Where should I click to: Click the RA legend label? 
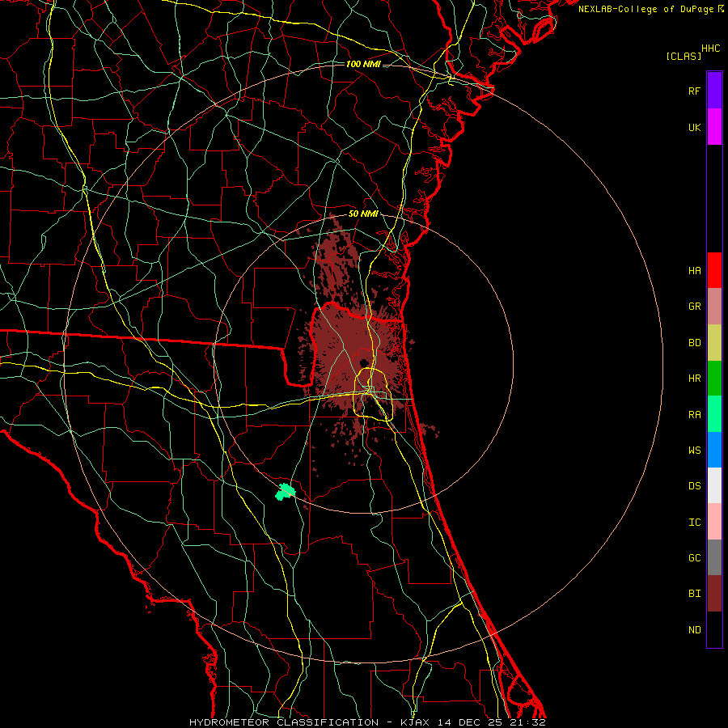[x=694, y=415]
